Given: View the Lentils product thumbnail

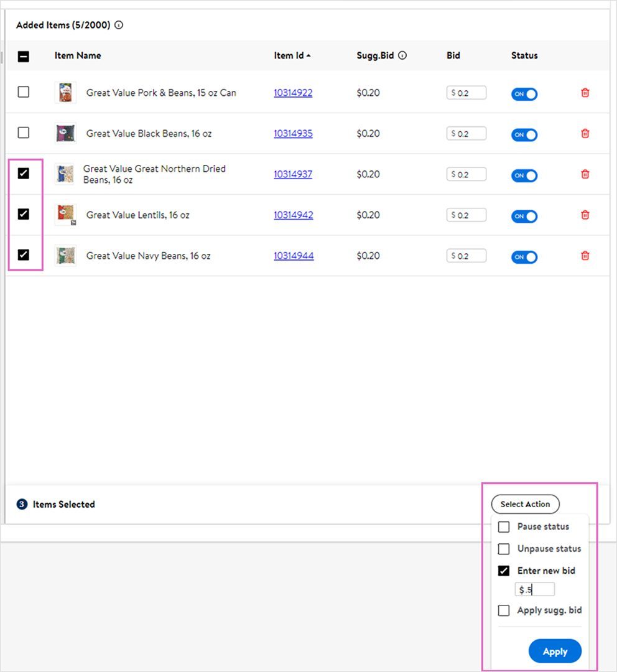Looking at the screenshot, I should click(x=65, y=214).
